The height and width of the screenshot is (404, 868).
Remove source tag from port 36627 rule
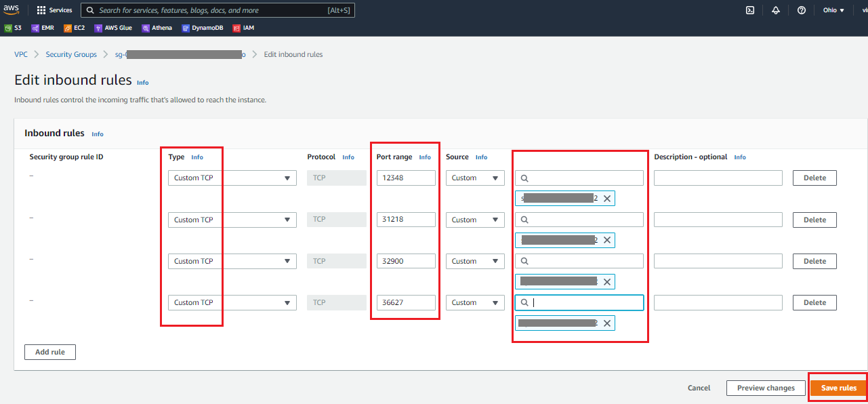click(x=606, y=323)
